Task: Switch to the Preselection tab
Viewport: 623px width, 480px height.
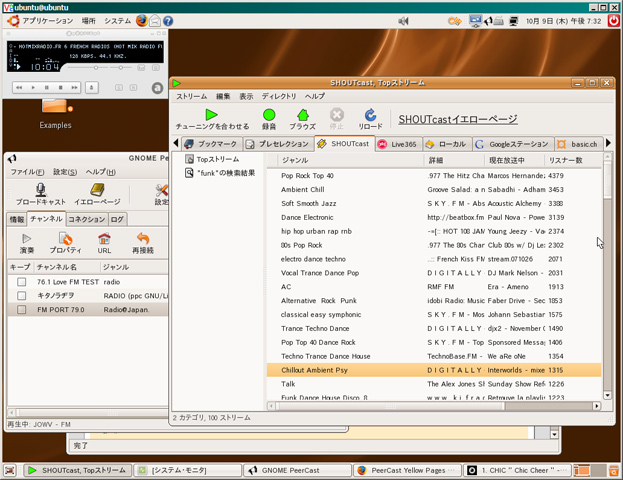Action: 278,144
